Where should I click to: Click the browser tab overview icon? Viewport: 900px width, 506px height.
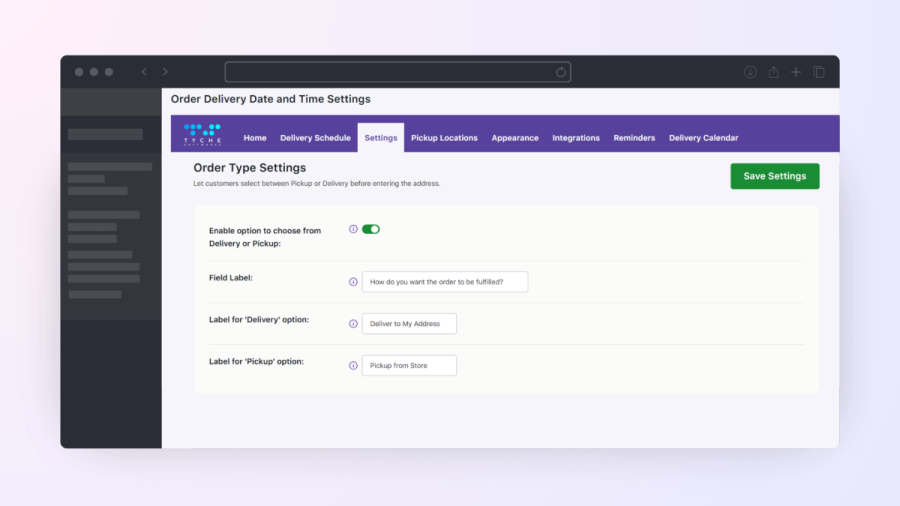819,72
